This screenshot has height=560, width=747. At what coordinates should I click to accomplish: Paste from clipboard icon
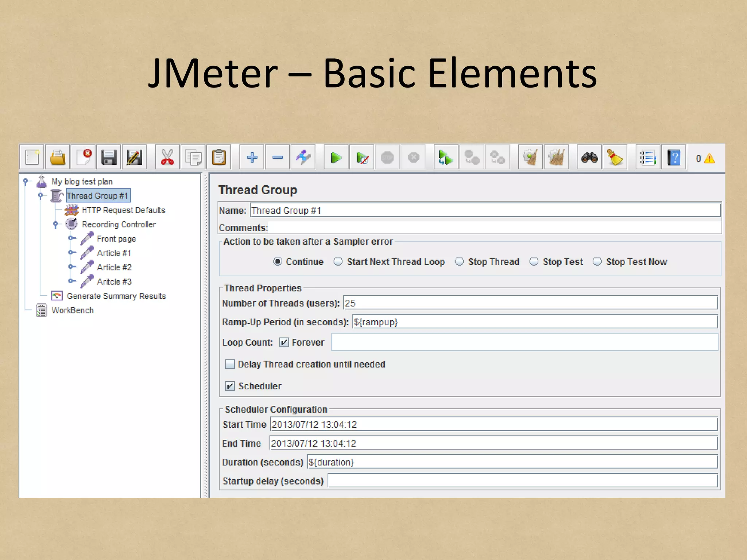pyautogui.click(x=218, y=157)
